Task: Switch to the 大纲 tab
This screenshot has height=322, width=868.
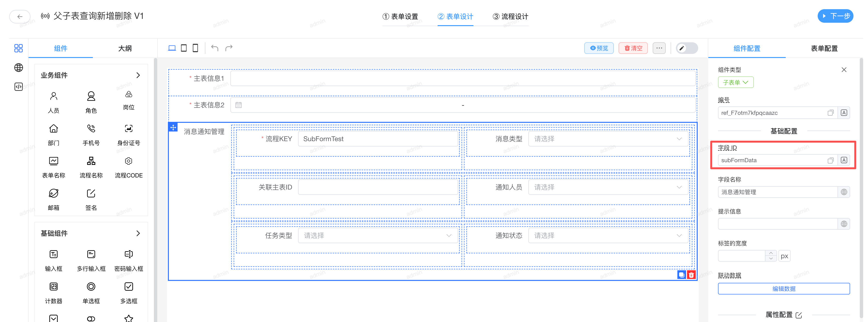Action: [x=125, y=49]
